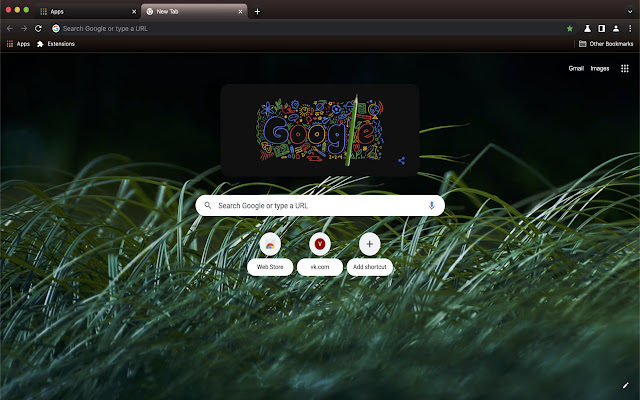The image size is (640, 400).
Task: Open the vk.com shortcut
Action: 320,254
